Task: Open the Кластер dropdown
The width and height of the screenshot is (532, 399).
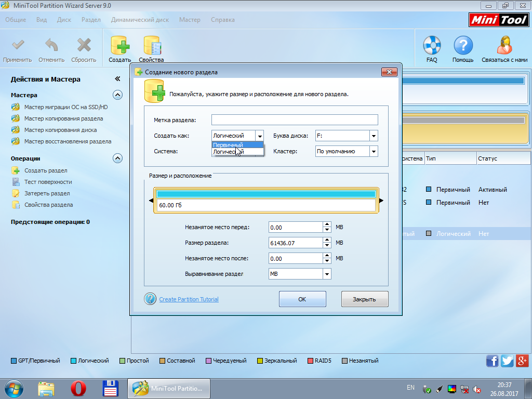Action: coord(374,151)
